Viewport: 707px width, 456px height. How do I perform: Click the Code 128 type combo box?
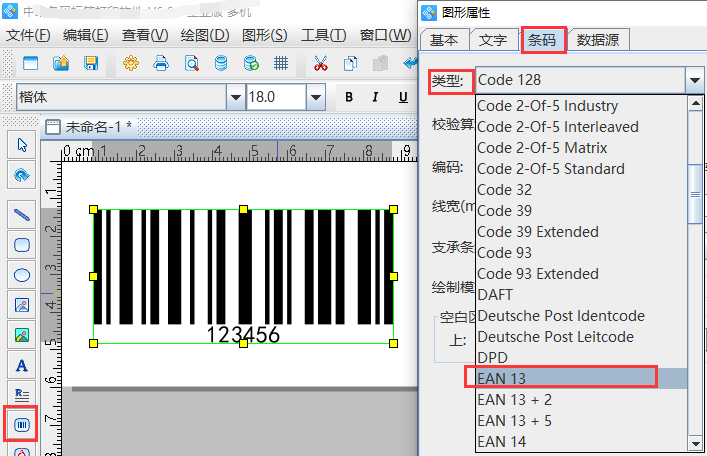[x=581, y=80]
